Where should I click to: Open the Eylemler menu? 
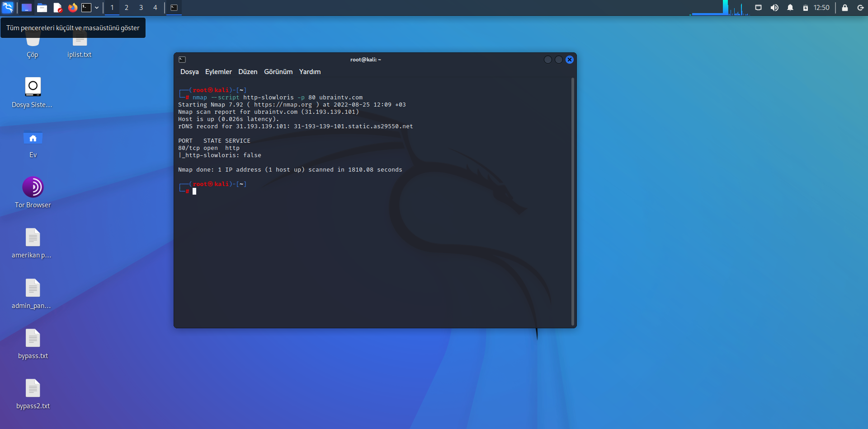coord(218,72)
